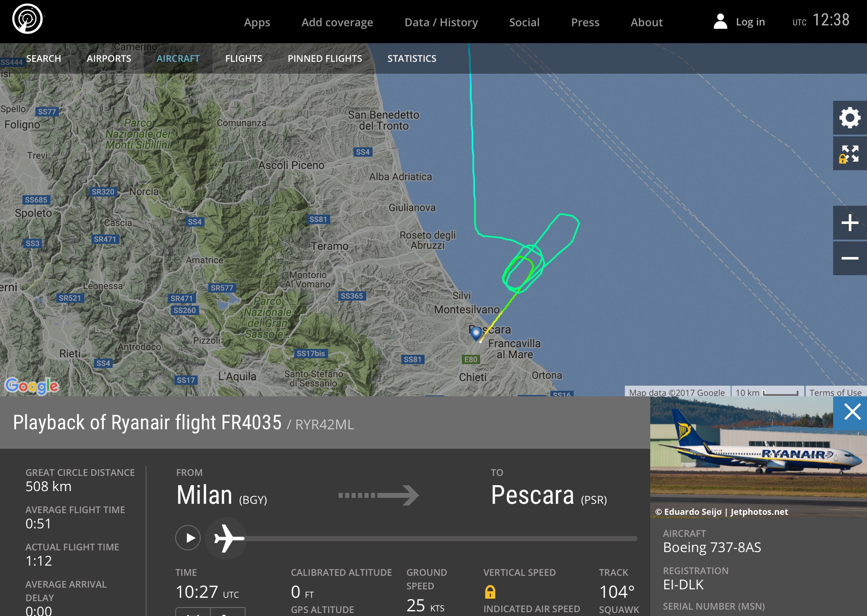This screenshot has height=616, width=867.
Task: Zoom in on map with plus button
Action: click(x=850, y=223)
